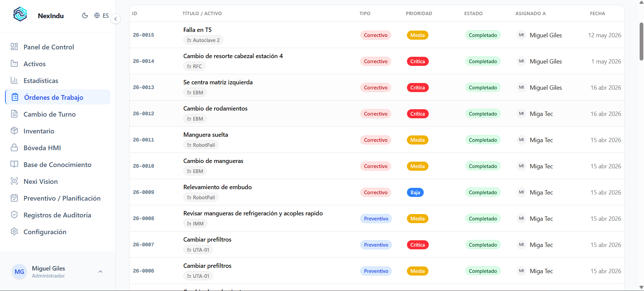The image size is (644, 291).
Task: Click the Inventario box icon
Action: pyautogui.click(x=14, y=131)
